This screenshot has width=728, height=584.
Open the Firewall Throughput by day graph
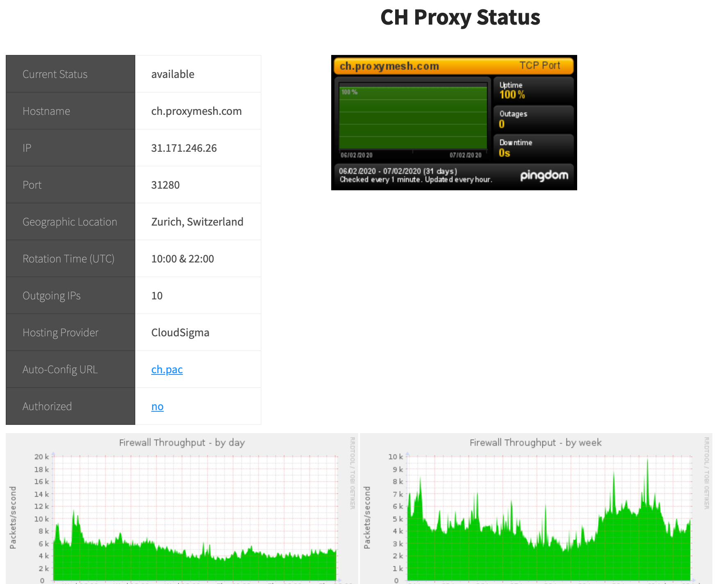[x=182, y=509]
